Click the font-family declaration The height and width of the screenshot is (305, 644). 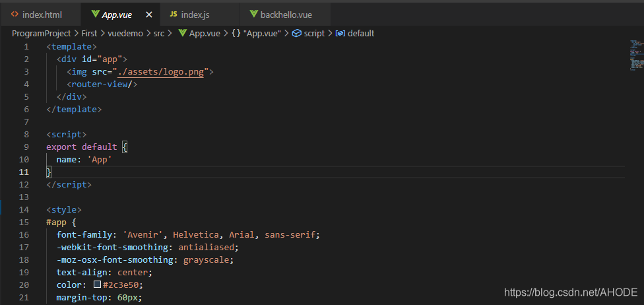pos(188,235)
